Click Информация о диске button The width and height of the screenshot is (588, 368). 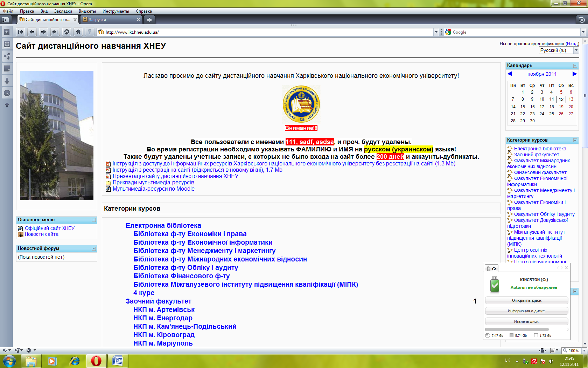tap(526, 311)
